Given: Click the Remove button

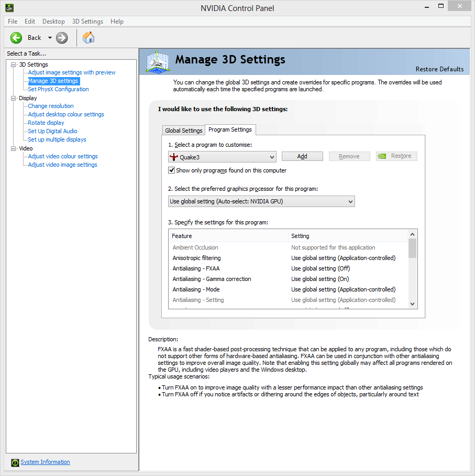Looking at the screenshot, I should click(349, 156).
